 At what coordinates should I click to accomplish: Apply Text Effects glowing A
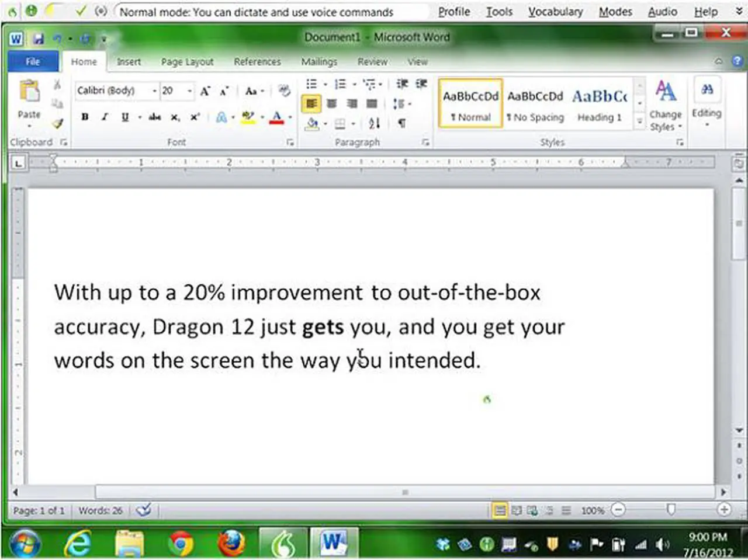pos(221,117)
